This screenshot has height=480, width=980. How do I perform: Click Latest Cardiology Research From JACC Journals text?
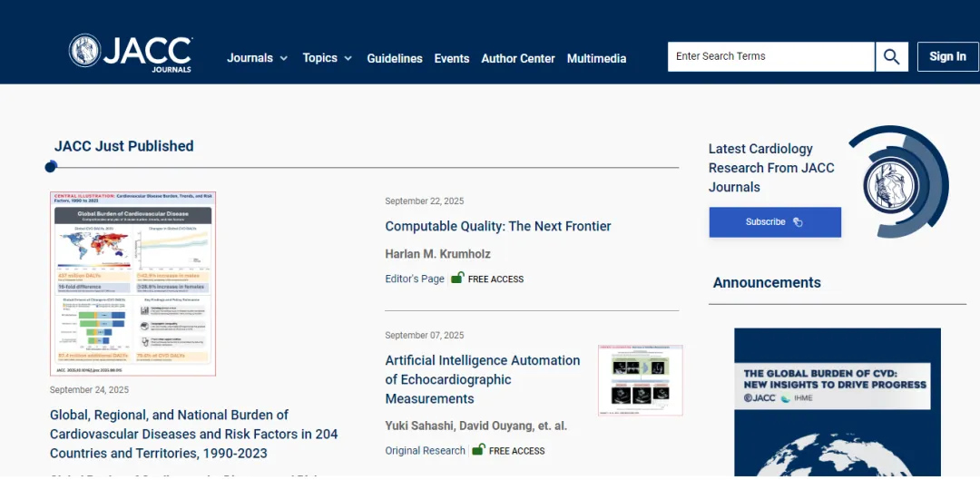click(x=771, y=168)
